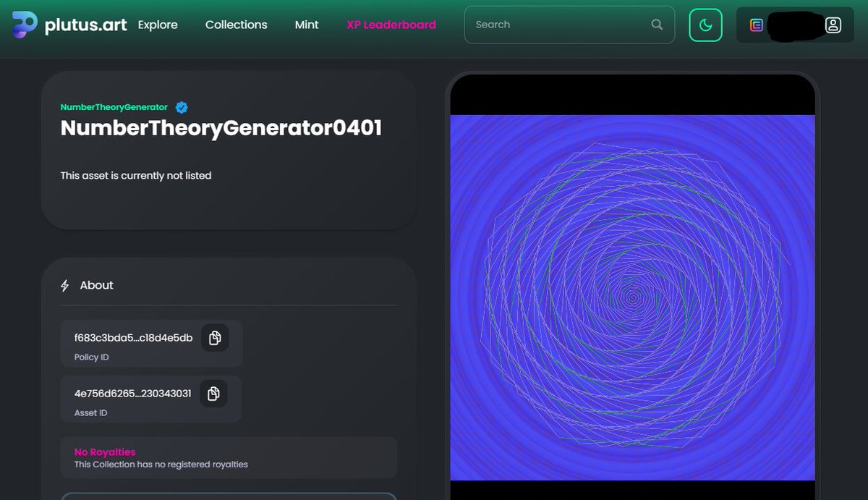Screen dimensions: 868x500
Task: Click the search magnifier icon
Action: coord(657,25)
